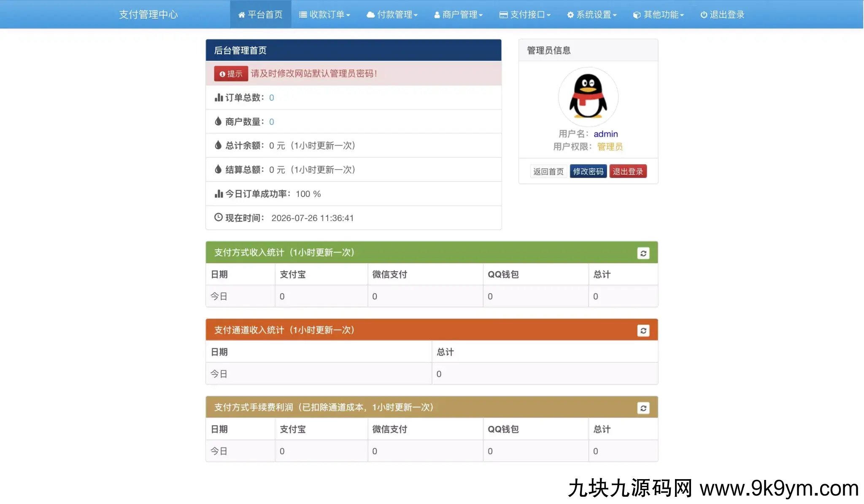Click the droplet icon beside 商户数量
The width and height of the screenshot is (864, 504).
coord(218,121)
